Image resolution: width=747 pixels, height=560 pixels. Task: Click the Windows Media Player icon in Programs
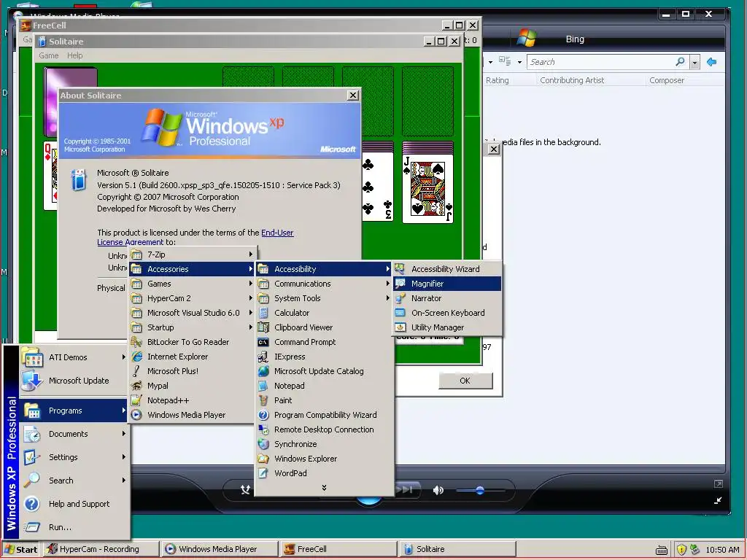tap(136, 415)
